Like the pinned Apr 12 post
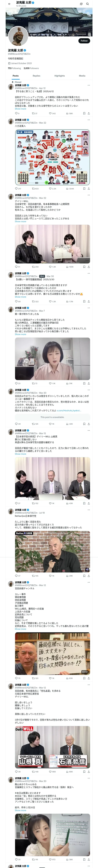Image resolution: width=98 pixels, height=868 pixels. click(52, 114)
